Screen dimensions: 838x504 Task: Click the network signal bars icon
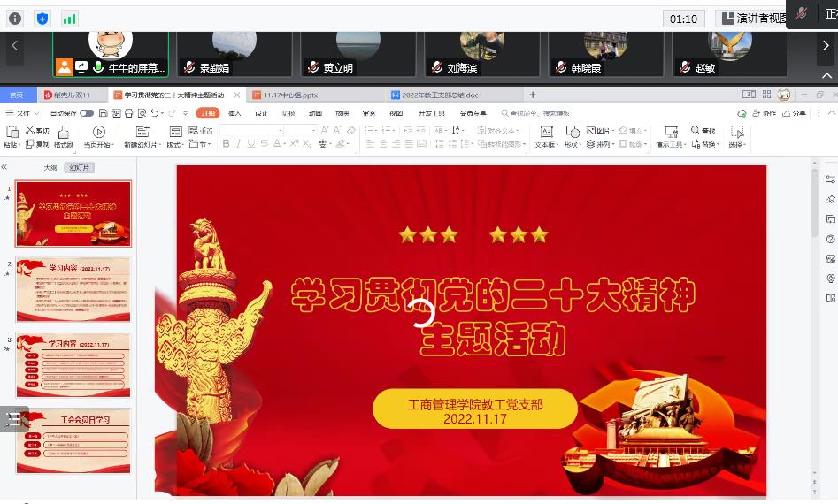pos(69,19)
